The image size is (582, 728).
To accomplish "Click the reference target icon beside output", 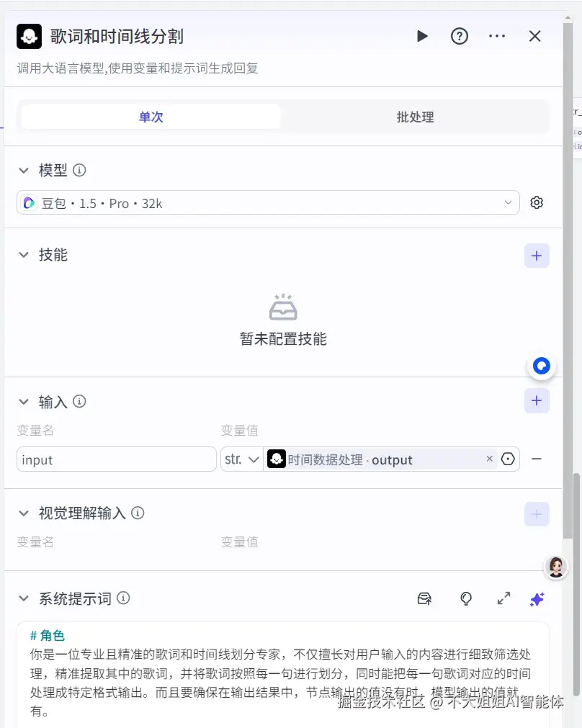I will click(509, 459).
